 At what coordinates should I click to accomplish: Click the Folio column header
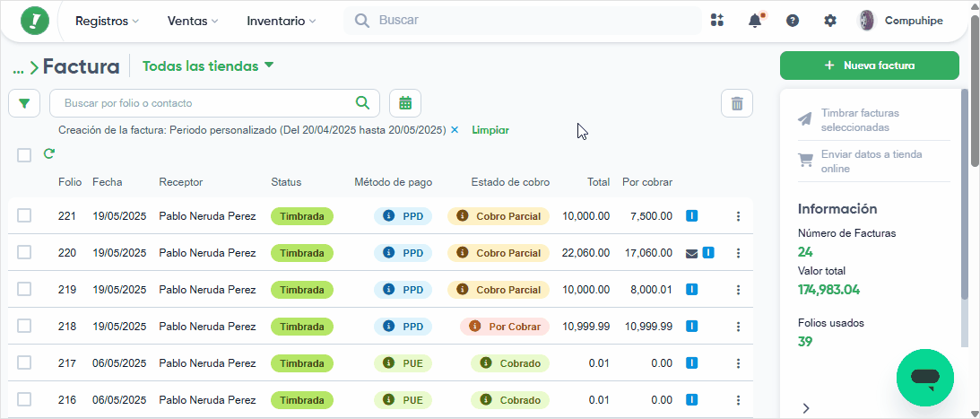pos(70,182)
